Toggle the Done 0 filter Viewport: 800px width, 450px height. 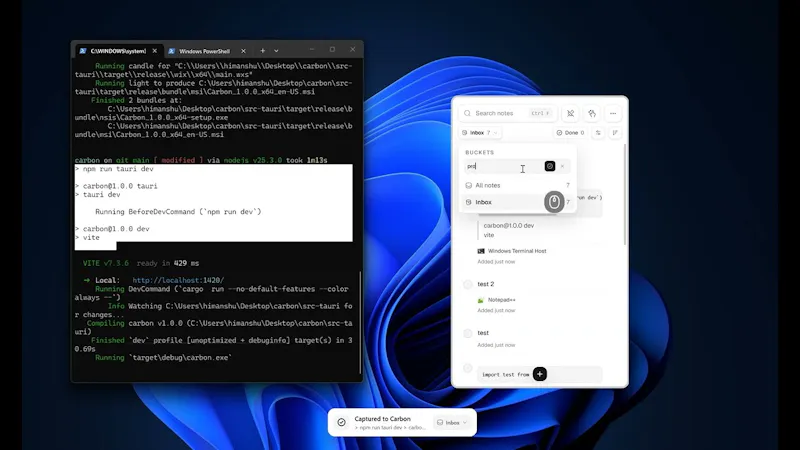coord(571,133)
